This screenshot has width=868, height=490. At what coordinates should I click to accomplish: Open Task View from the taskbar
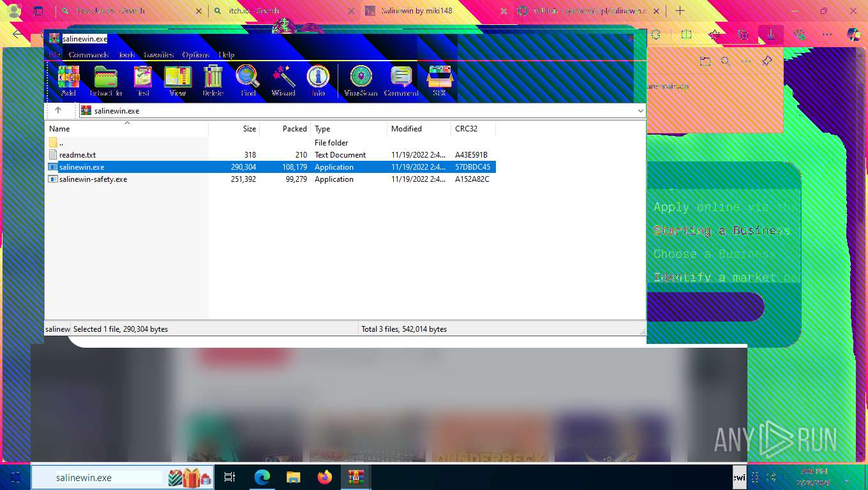coord(230,477)
